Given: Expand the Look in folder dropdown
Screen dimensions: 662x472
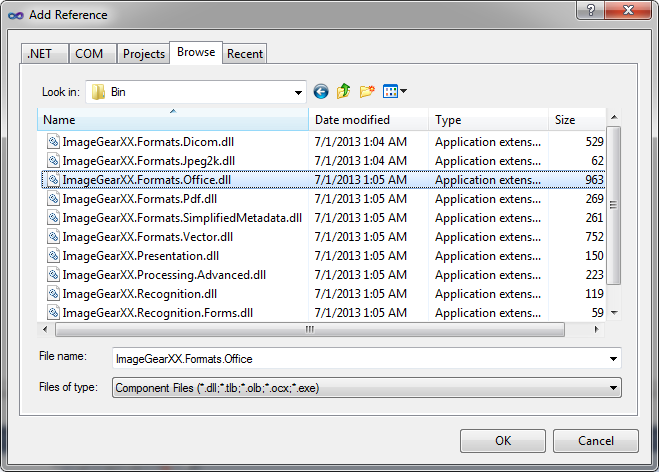Looking at the screenshot, I should (298, 92).
